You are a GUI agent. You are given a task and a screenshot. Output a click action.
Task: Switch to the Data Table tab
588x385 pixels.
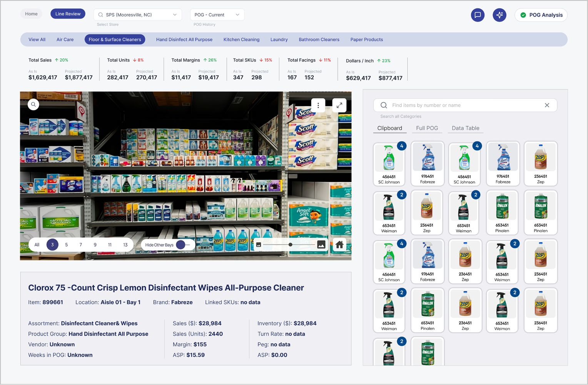tap(466, 128)
